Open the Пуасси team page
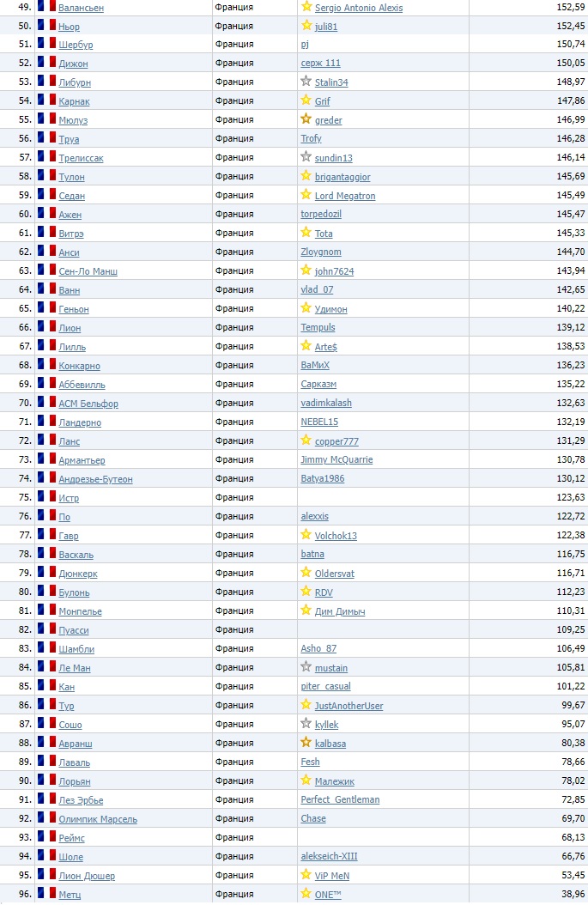Screen dimensions: 588x905 point(74,630)
